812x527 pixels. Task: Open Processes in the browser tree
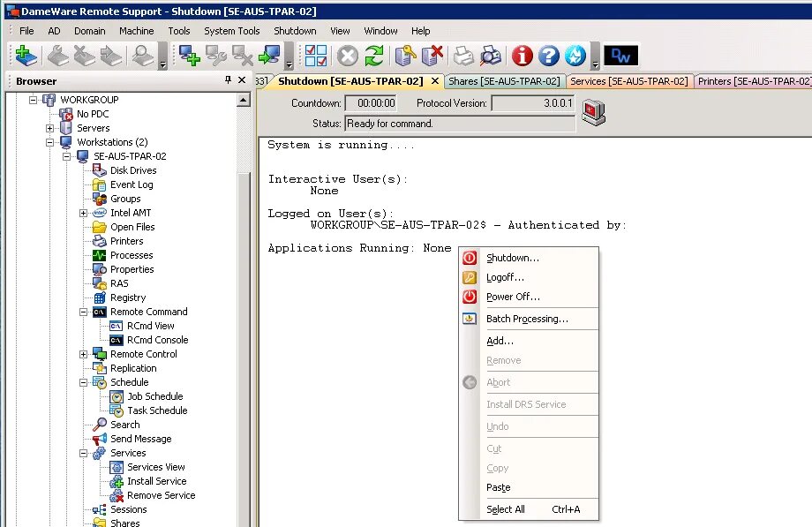click(132, 255)
